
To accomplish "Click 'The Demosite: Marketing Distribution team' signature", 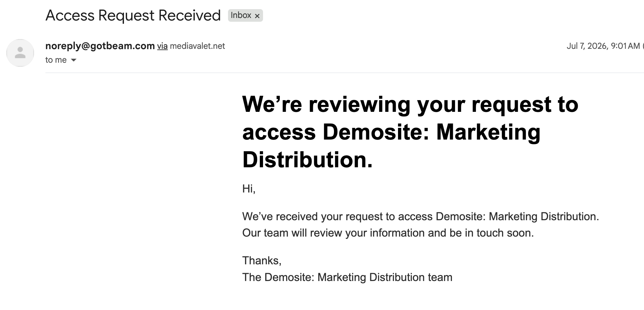I will tap(347, 277).
